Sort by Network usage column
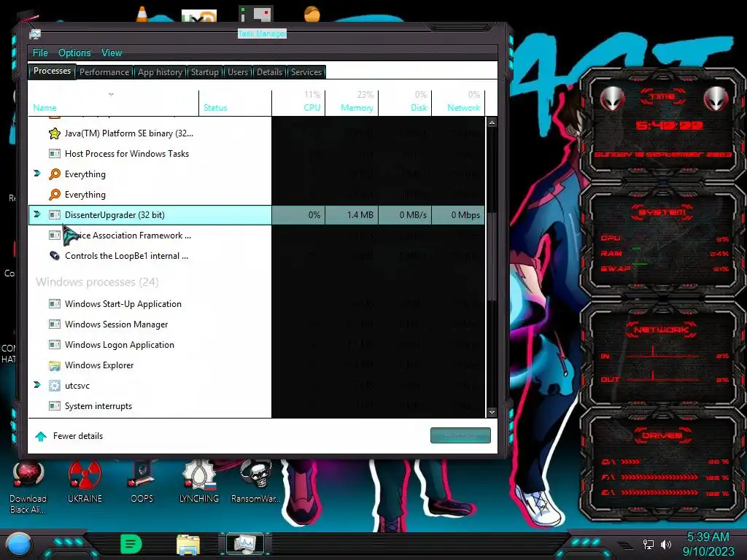This screenshot has width=747, height=560. (459, 102)
